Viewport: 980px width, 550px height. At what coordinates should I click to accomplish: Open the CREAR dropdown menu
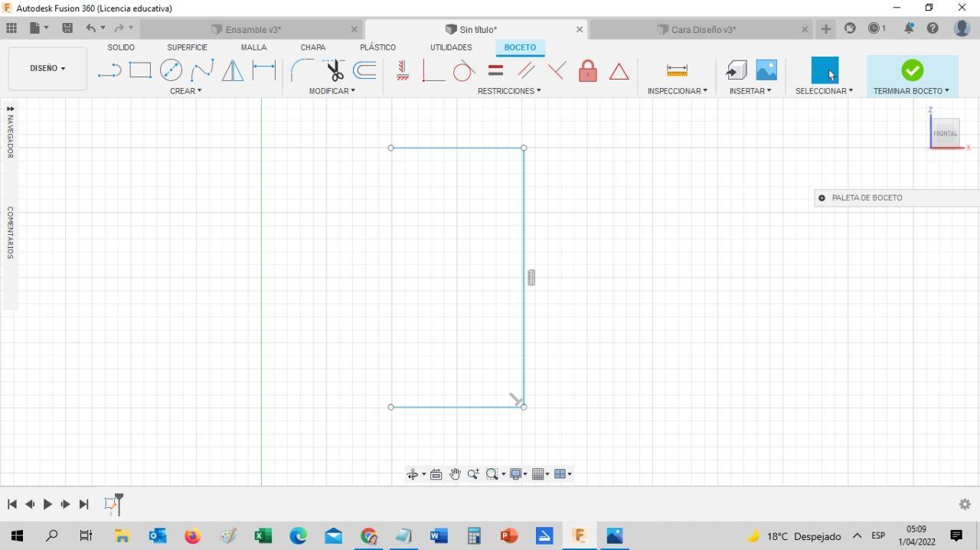point(186,91)
